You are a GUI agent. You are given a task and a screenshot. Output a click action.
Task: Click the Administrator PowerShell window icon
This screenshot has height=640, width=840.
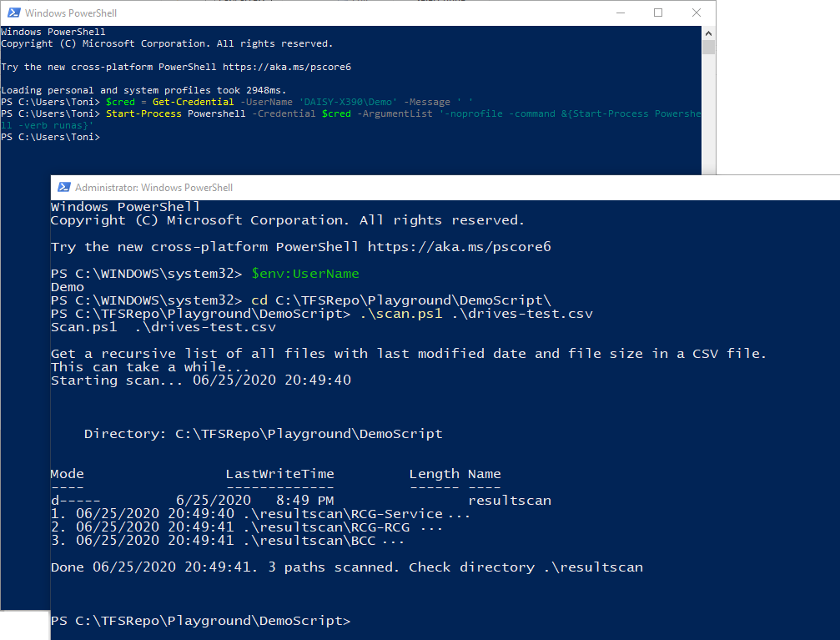point(63,187)
